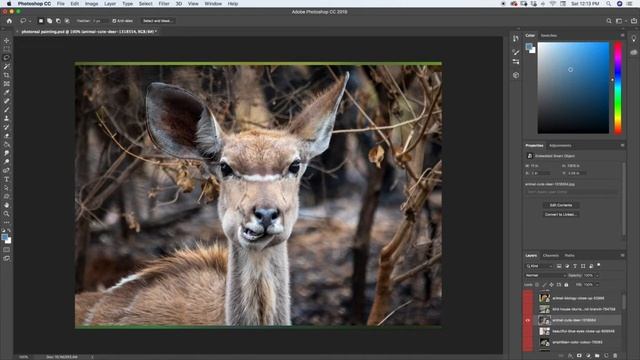
Task: Create a new group folder in Layers
Action: coord(597,356)
